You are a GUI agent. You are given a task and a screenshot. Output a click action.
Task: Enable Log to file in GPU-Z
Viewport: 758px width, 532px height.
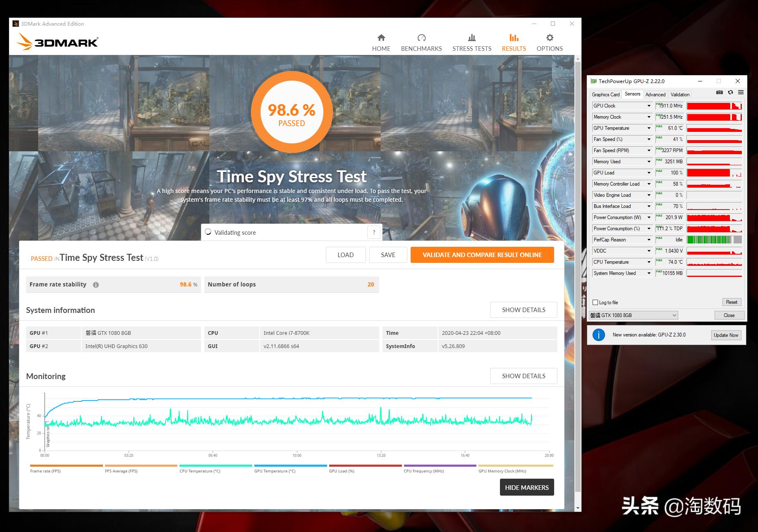[x=595, y=302]
